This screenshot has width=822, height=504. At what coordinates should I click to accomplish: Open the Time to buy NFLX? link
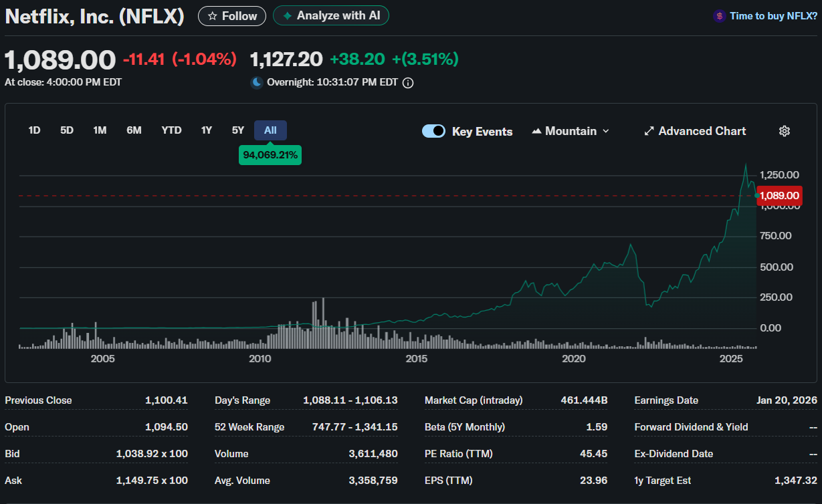pyautogui.click(x=773, y=16)
